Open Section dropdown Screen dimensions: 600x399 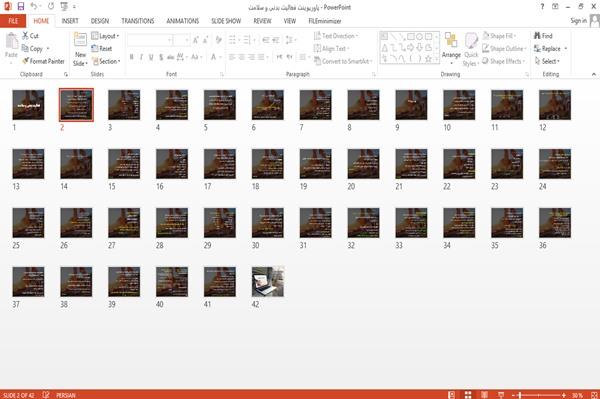(106, 61)
